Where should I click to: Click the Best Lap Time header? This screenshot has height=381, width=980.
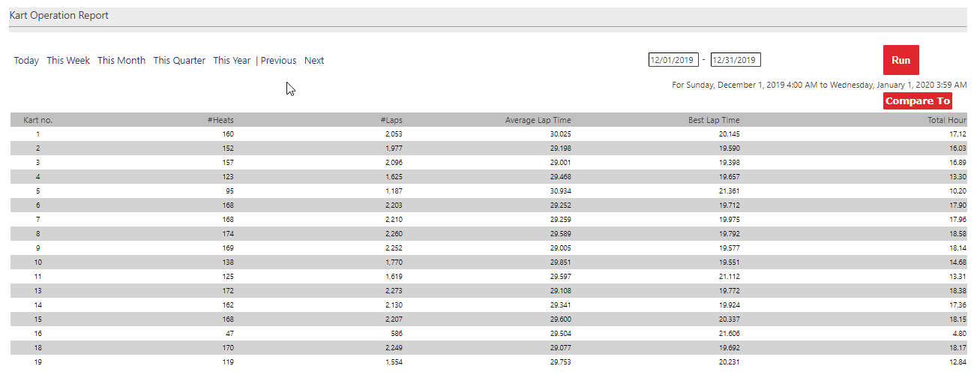pos(714,120)
